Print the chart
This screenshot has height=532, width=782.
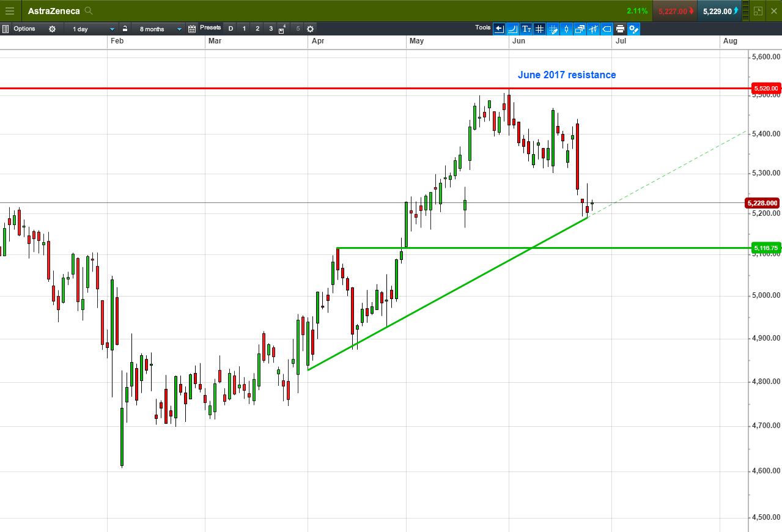coord(620,29)
